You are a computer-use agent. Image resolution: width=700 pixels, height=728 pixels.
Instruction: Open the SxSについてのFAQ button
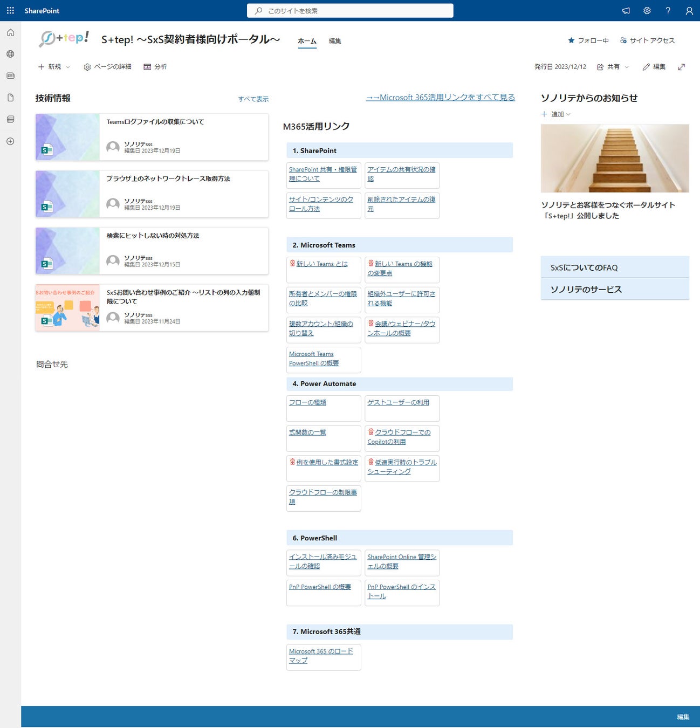tap(615, 267)
